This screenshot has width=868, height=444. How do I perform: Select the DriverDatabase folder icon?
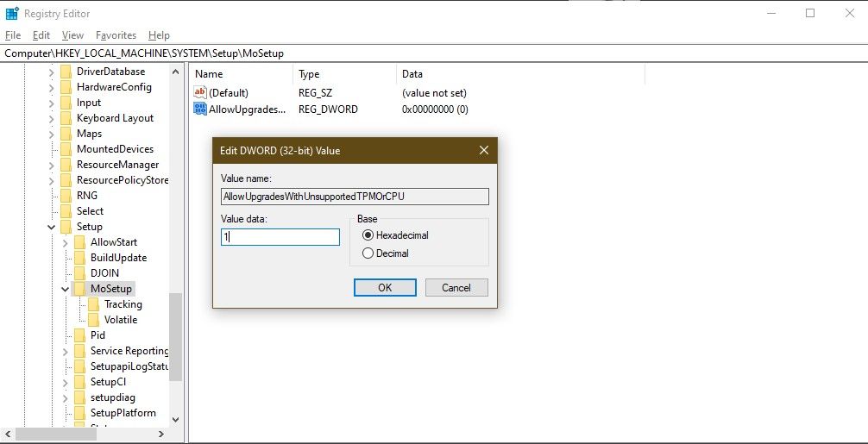[x=66, y=72]
